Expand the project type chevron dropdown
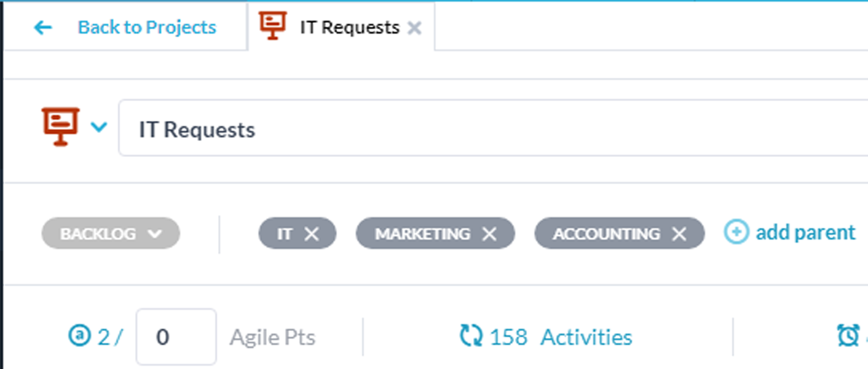The height and width of the screenshot is (369, 868). coord(99,127)
